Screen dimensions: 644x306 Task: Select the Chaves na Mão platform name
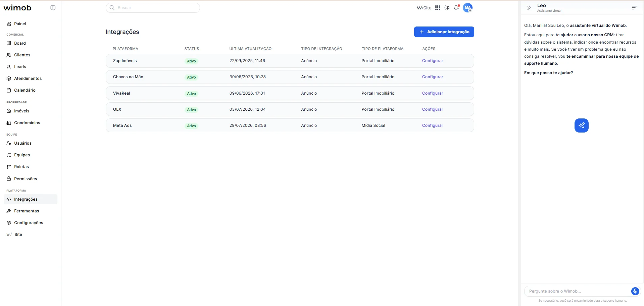coord(128,77)
